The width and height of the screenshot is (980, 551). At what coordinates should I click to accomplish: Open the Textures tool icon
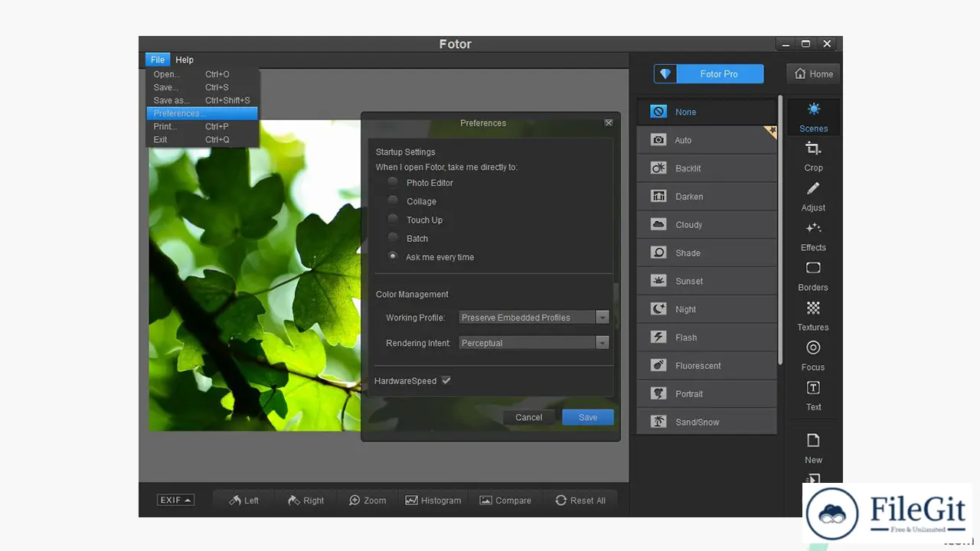click(x=813, y=308)
